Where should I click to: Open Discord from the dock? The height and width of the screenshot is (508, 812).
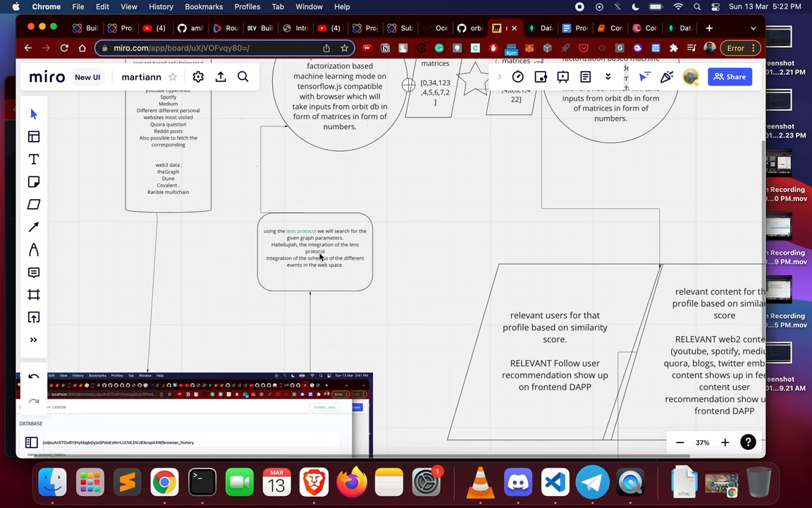coord(518,482)
